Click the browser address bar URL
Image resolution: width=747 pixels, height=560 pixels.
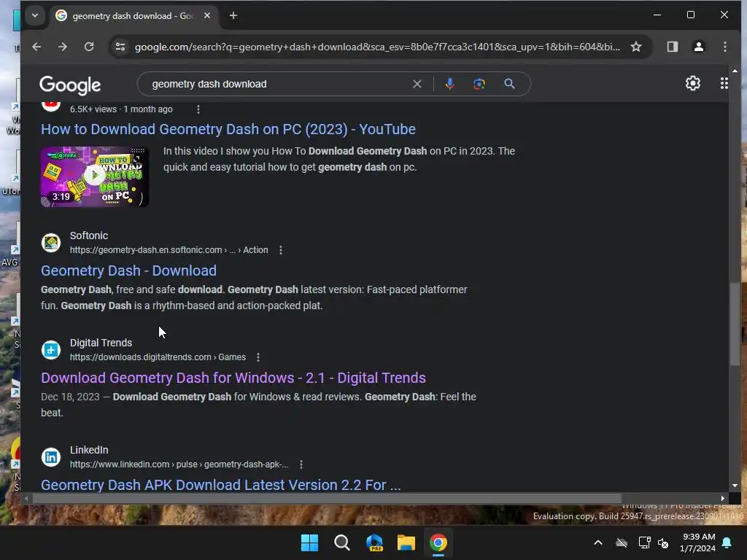click(377, 47)
